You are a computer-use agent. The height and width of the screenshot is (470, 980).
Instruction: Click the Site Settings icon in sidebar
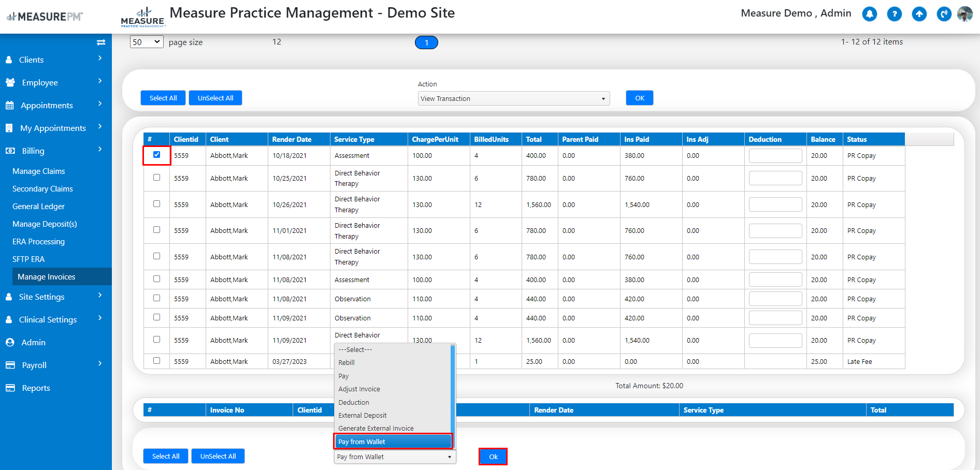point(9,297)
